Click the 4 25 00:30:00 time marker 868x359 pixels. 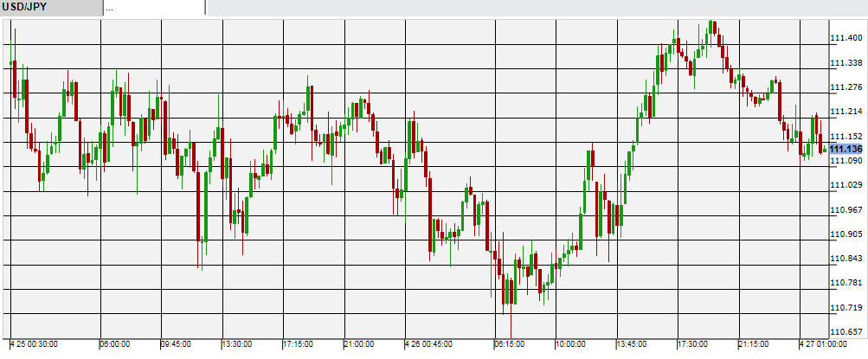pos(35,343)
